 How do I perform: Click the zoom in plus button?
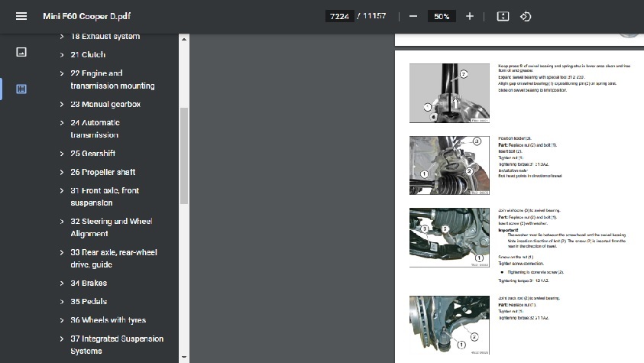tap(470, 16)
